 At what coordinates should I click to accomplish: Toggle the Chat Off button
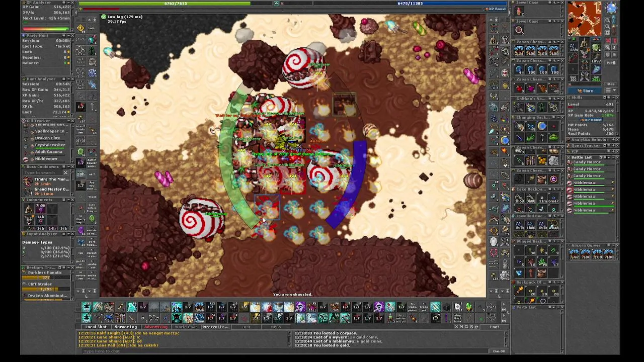tap(499, 351)
